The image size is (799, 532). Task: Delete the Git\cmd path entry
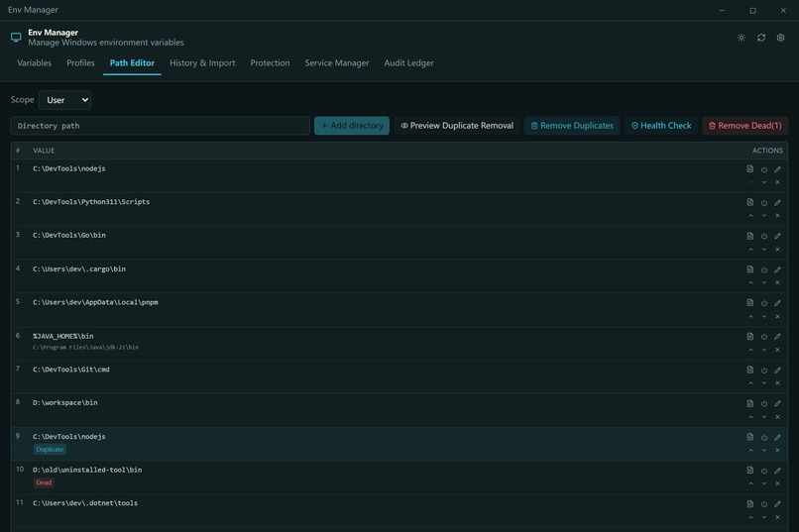(x=777, y=382)
